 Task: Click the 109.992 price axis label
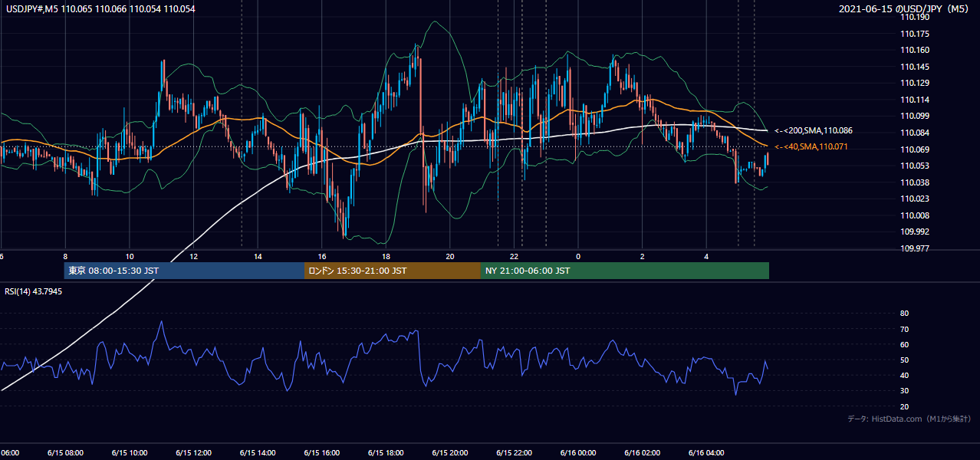[x=916, y=232]
